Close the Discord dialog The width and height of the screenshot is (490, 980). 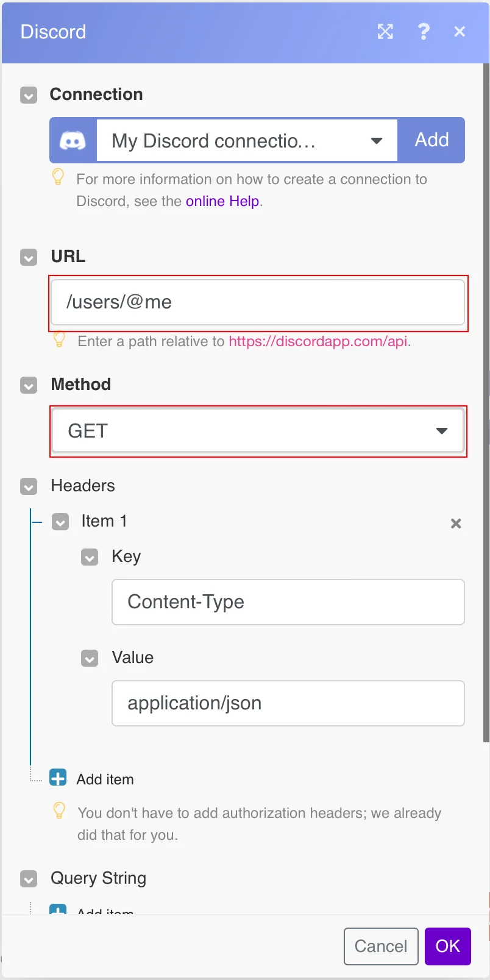[x=460, y=32]
